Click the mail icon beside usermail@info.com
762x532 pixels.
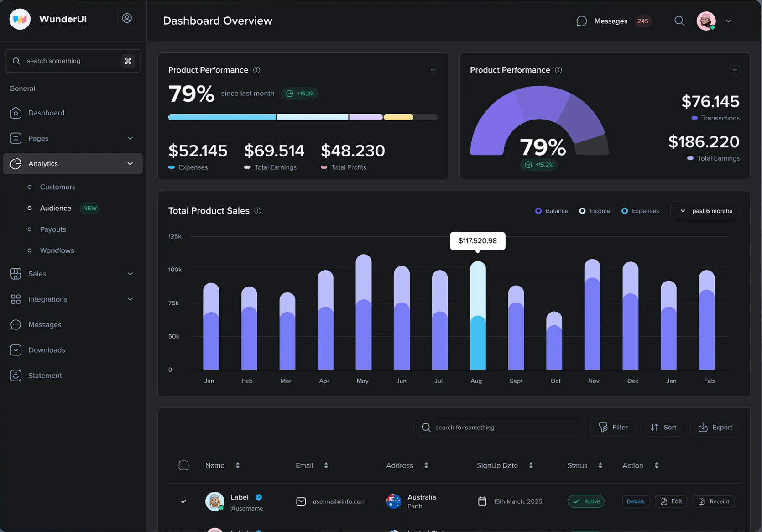pyautogui.click(x=301, y=501)
